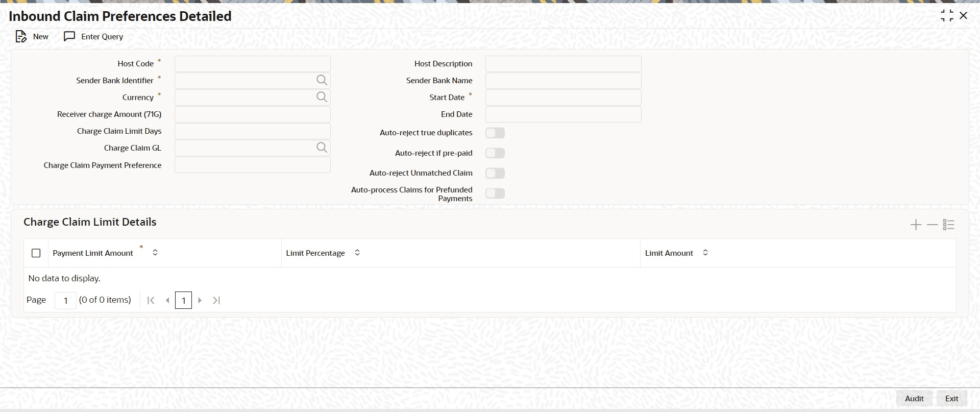Viewport: 980px width, 412px height.
Task: Delete row from Charge Claim Limit Details
Action: tap(932, 225)
